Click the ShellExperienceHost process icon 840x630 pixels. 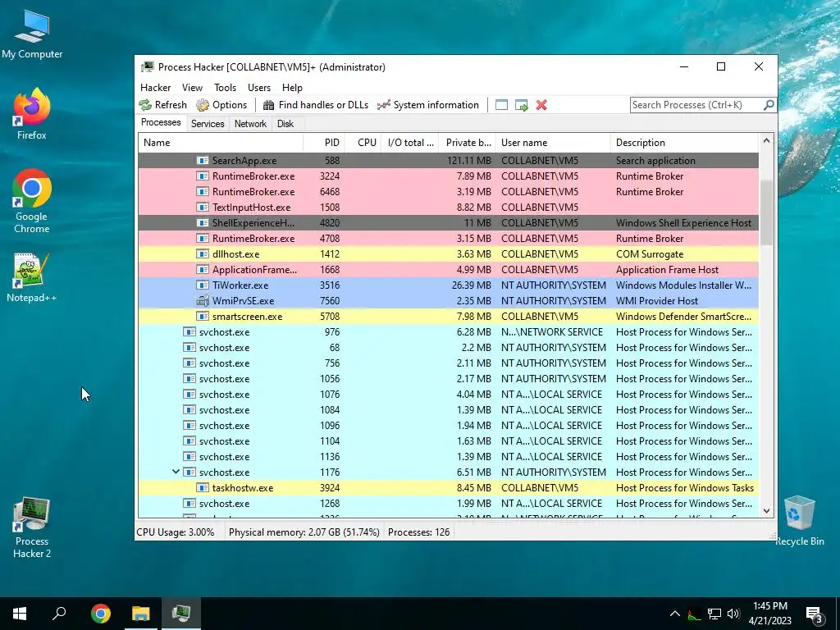pos(203,222)
